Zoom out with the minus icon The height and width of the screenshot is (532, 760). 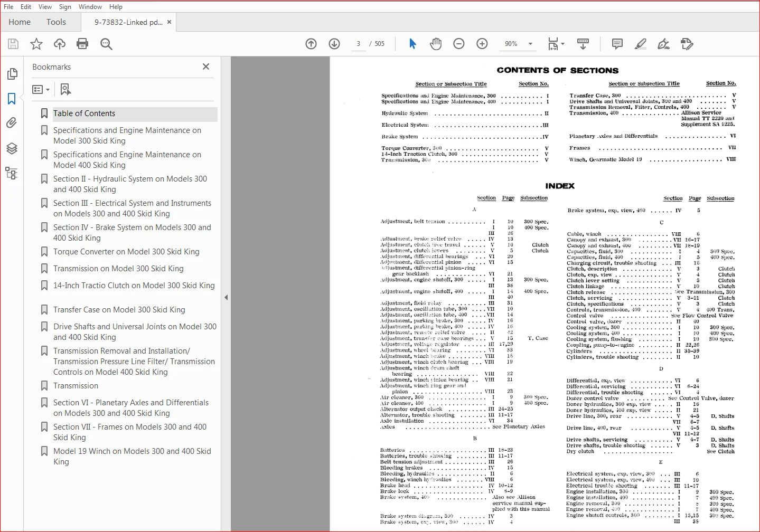click(x=459, y=44)
